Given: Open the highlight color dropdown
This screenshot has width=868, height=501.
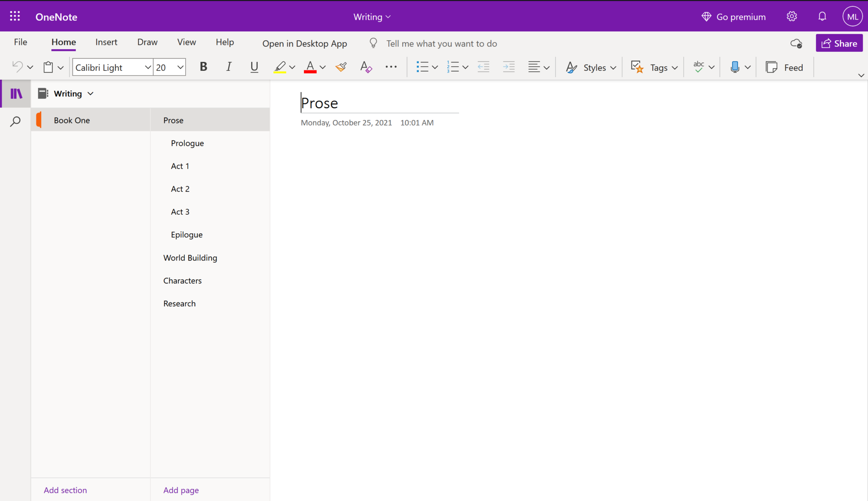Looking at the screenshot, I should 292,67.
